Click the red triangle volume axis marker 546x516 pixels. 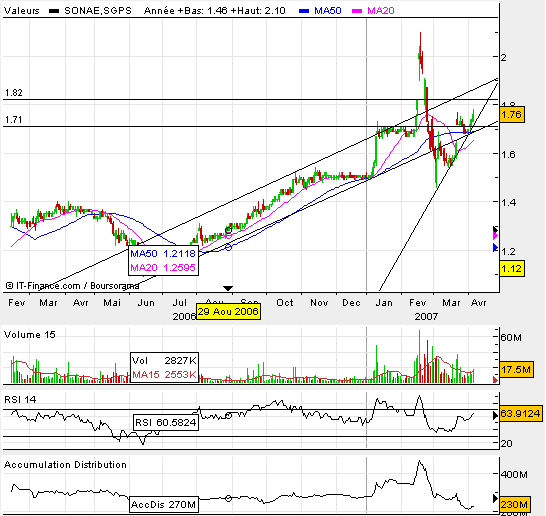coord(496,380)
